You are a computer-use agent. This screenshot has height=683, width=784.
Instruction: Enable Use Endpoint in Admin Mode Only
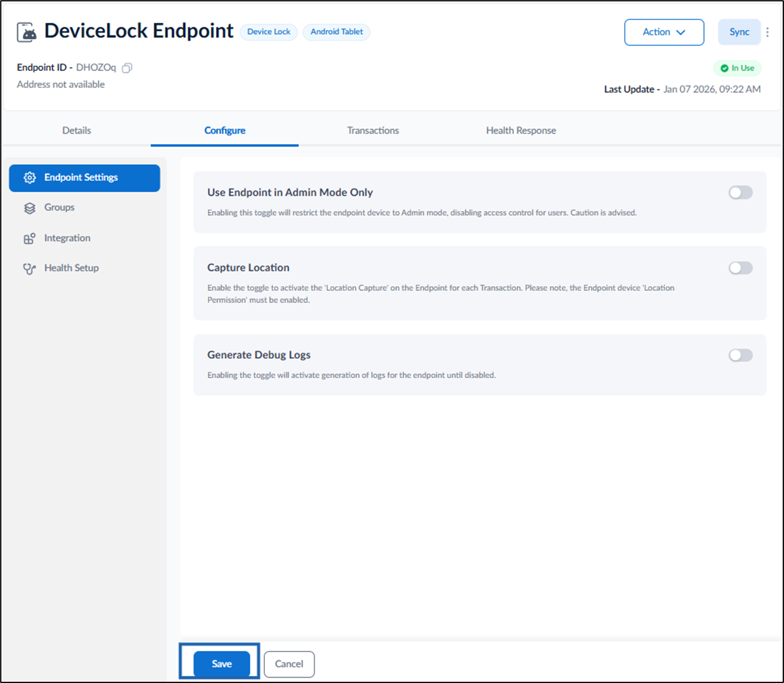(740, 192)
